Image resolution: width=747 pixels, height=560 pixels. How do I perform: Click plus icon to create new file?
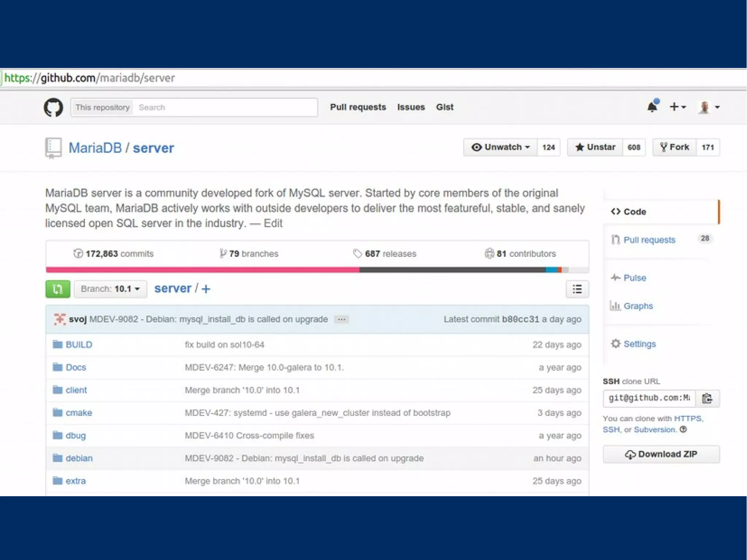(x=206, y=289)
